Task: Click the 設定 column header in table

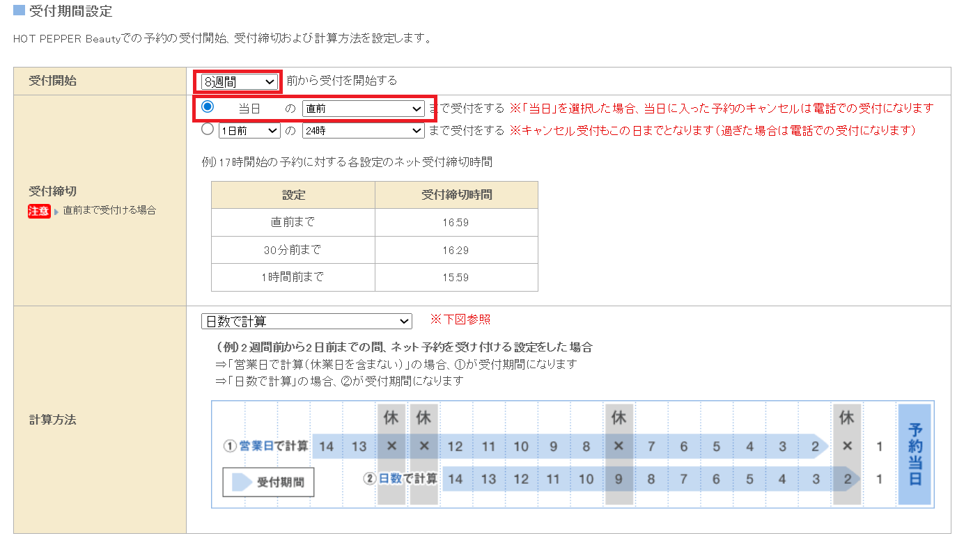Action: point(293,195)
